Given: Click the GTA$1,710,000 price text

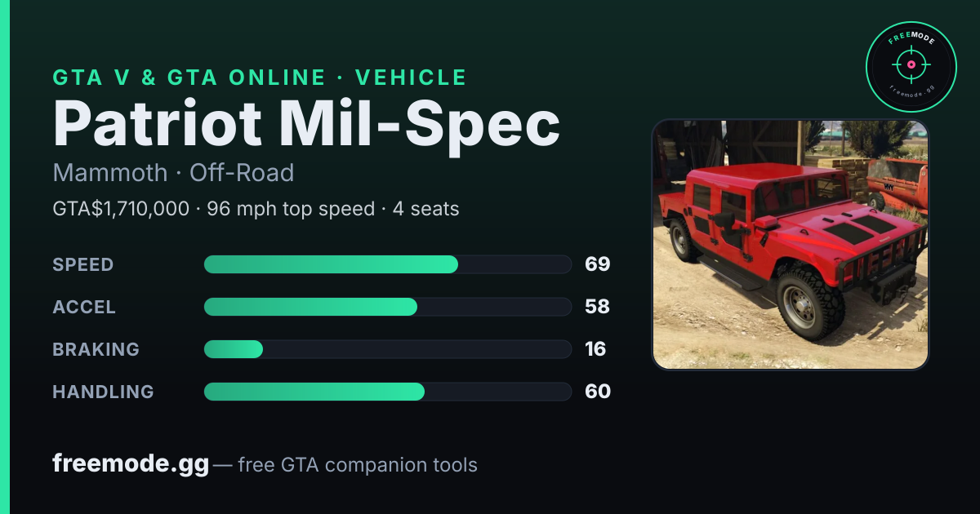Looking at the screenshot, I should (x=121, y=209).
